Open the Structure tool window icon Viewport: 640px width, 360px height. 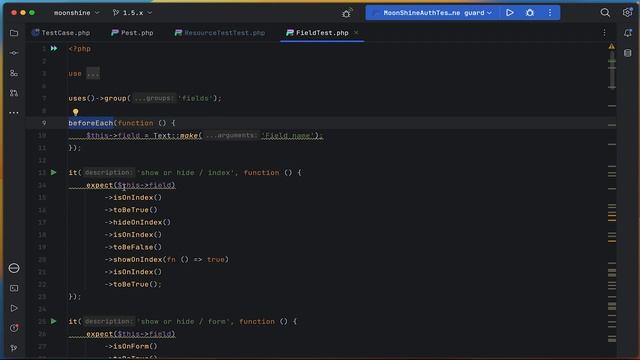click(14, 73)
